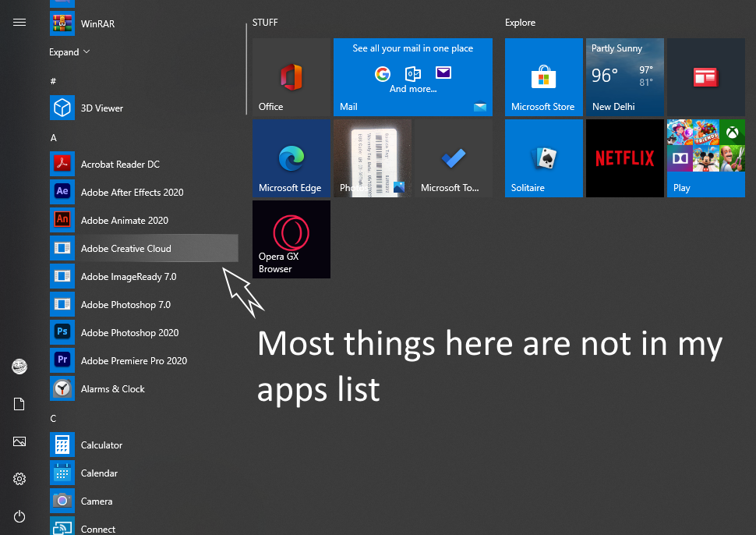Screen dimensions: 756x535
Task: Open the Microsoft To Do tile
Action: (454, 158)
